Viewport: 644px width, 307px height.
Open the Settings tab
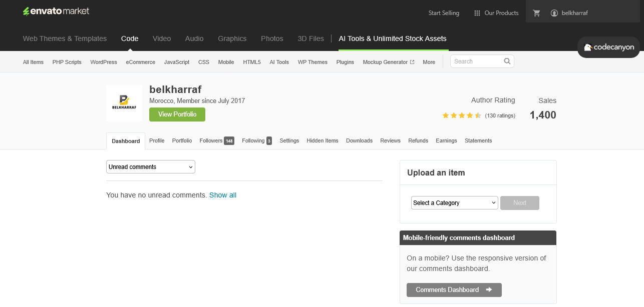tap(289, 140)
